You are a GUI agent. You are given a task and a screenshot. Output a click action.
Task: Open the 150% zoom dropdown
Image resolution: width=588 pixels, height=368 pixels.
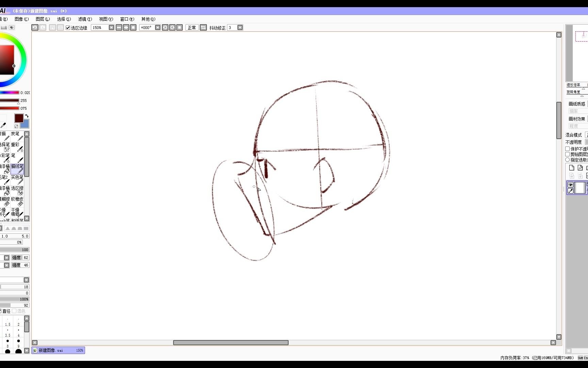pyautogui.click(x=111, y=28)
